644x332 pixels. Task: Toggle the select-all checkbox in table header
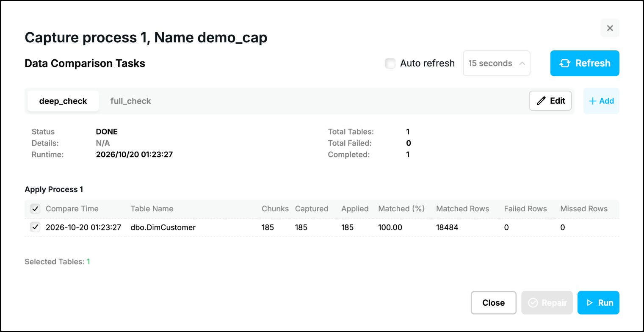click(35, 208)
